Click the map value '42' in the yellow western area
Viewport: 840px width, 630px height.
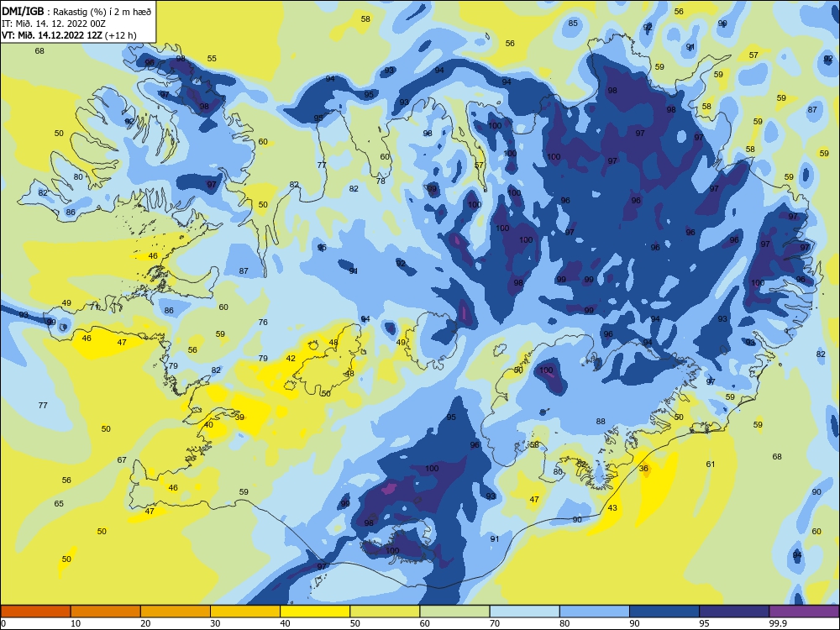[291, 359]
